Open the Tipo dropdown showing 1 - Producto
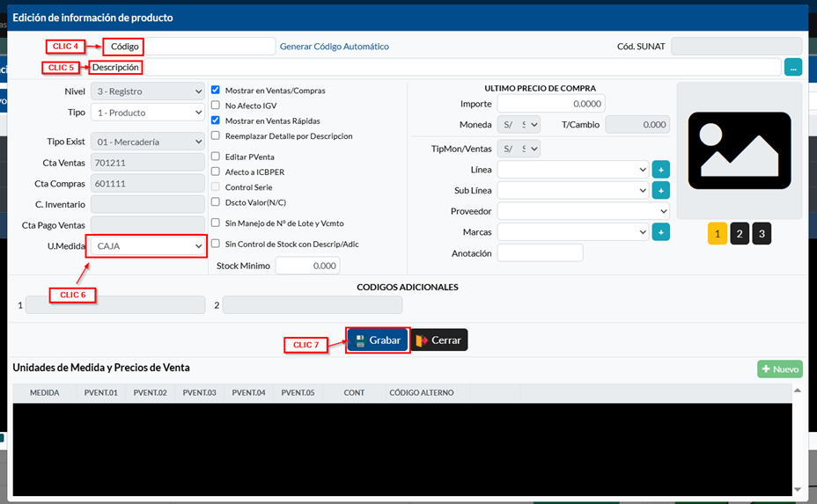817x504 pixels. (x=148, y=113)
